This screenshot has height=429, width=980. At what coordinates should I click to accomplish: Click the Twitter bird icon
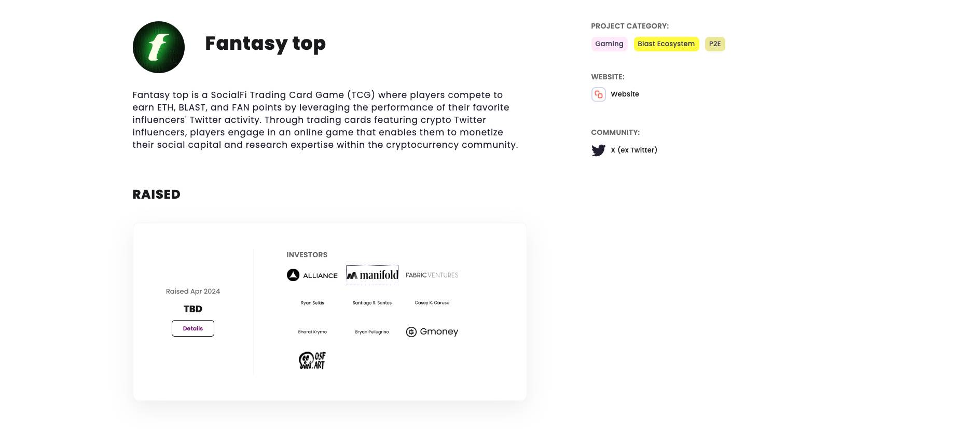598,150
